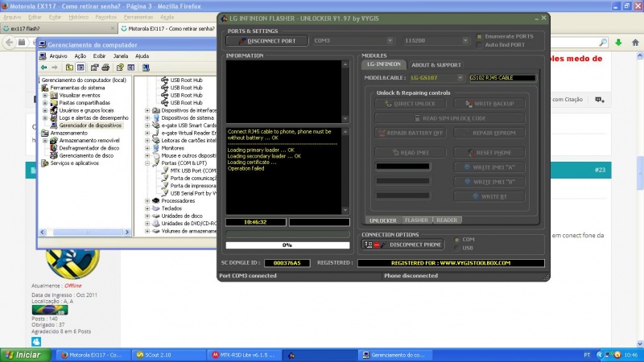Open Firefox Ferramentas menu
The height and width of the screenshot is (362, 644).
pos(138,17)
